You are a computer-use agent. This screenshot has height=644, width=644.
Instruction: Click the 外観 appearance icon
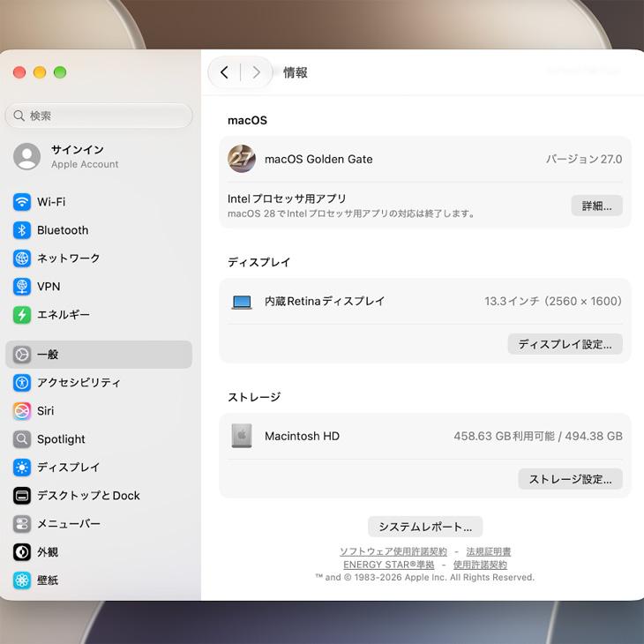22,552
